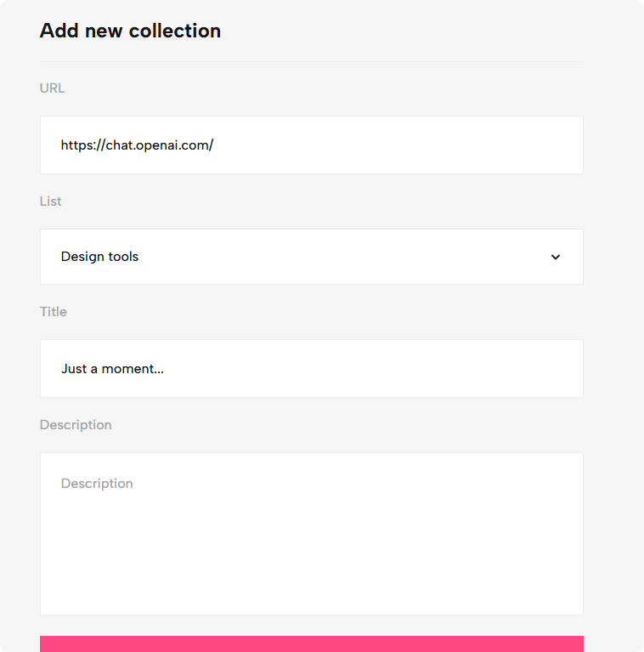Viewport: 644px width, 652px height.
Task: Open the Design tools list dropdown
Action: [312, 257]
